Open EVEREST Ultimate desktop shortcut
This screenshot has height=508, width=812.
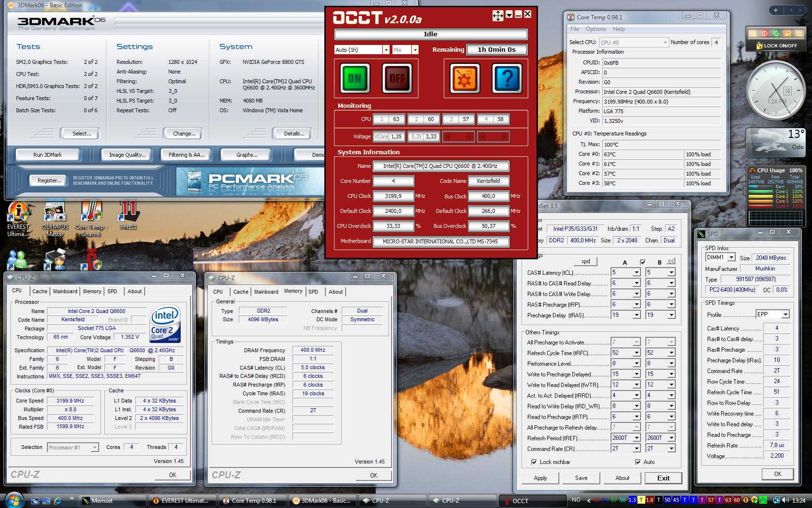pyautogui.click(x=18, y=219)
